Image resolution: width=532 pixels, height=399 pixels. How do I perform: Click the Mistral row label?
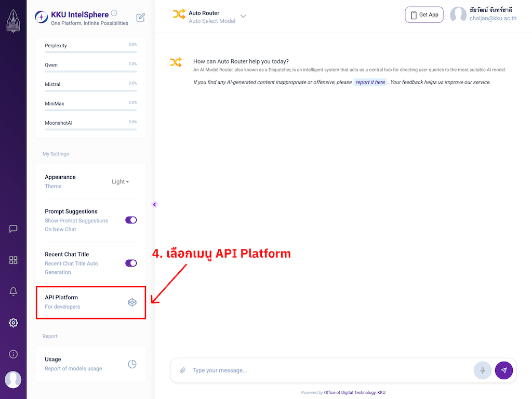52,84
